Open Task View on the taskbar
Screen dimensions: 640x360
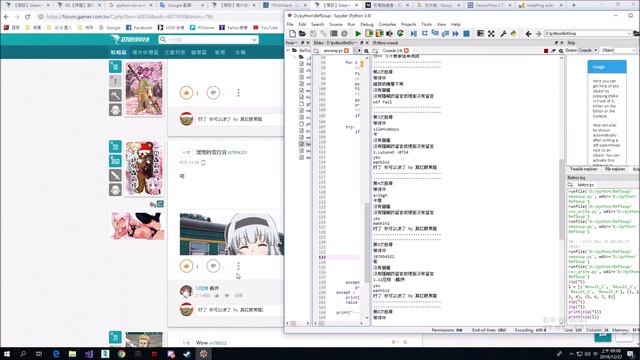[x=39, y=354]
